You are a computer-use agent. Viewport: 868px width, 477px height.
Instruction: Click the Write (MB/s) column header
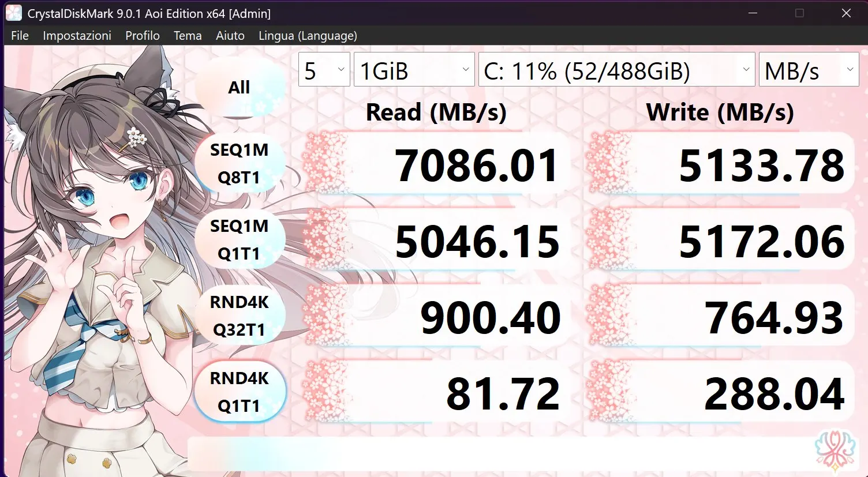(720, 112)
